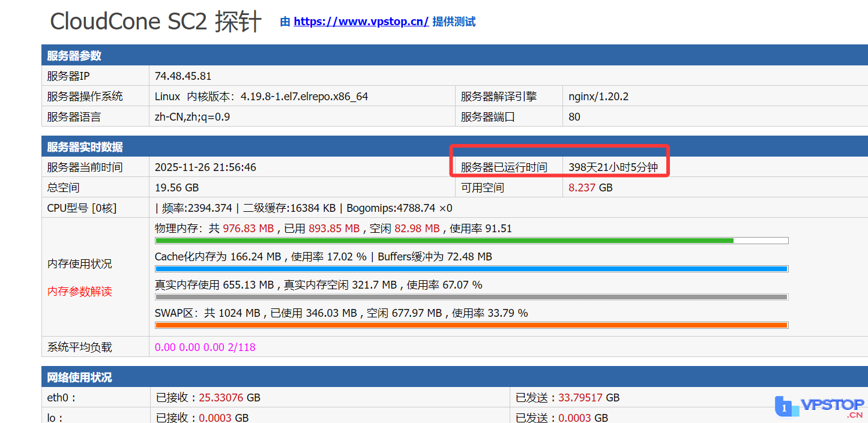The image size is (868, 423).
Task: Click the uptime value 398天21小时5分钟
Action: [x=613, y=167]
